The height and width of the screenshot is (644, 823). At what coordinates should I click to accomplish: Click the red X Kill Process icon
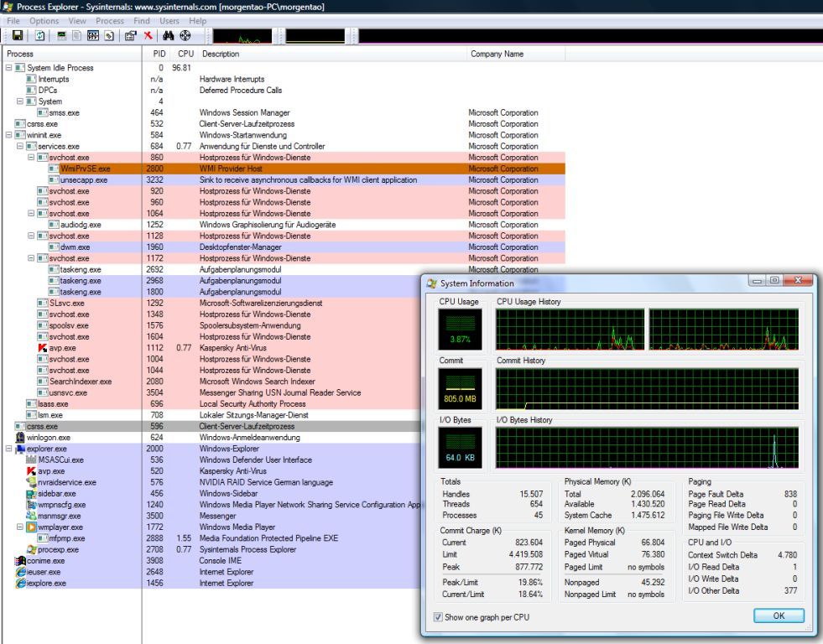click(148, 36)
